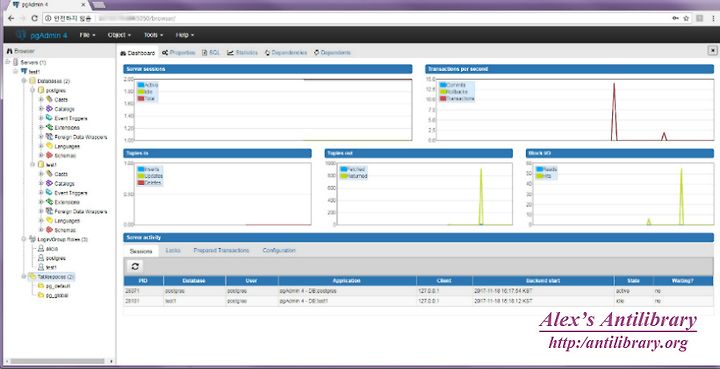Open the Object dropdown menu
720x369 pixels.
coord(119,35)
